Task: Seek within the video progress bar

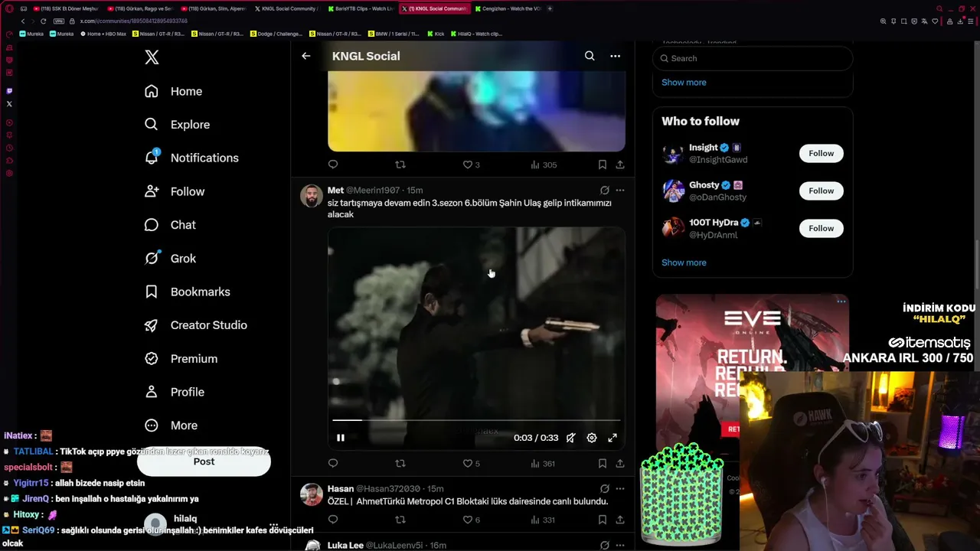Action: click(476, 420)
